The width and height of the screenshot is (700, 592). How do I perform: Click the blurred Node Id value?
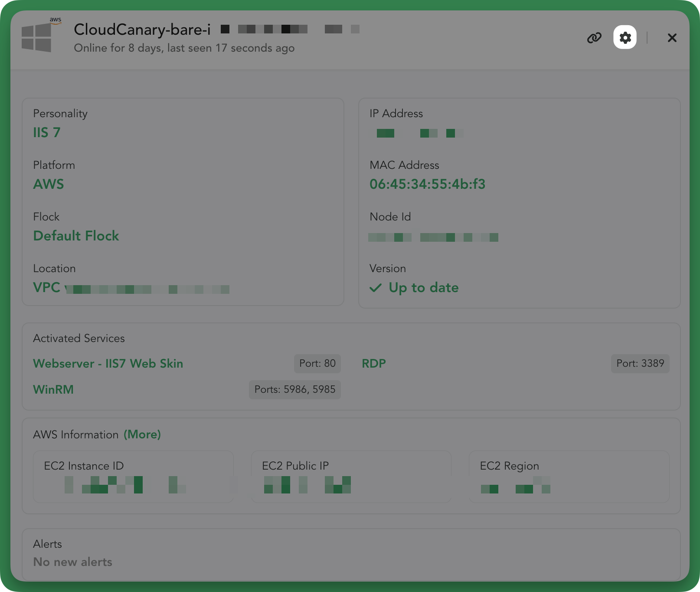434,237
